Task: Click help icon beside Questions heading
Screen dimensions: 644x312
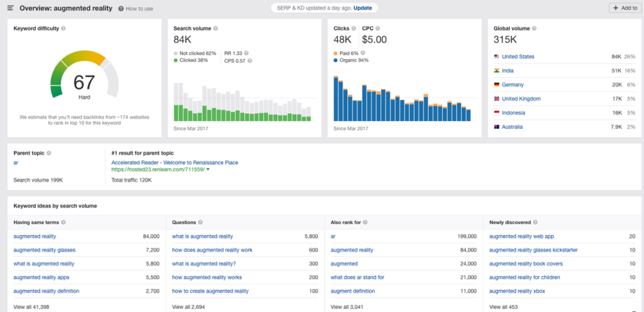Action: [200, 223]
